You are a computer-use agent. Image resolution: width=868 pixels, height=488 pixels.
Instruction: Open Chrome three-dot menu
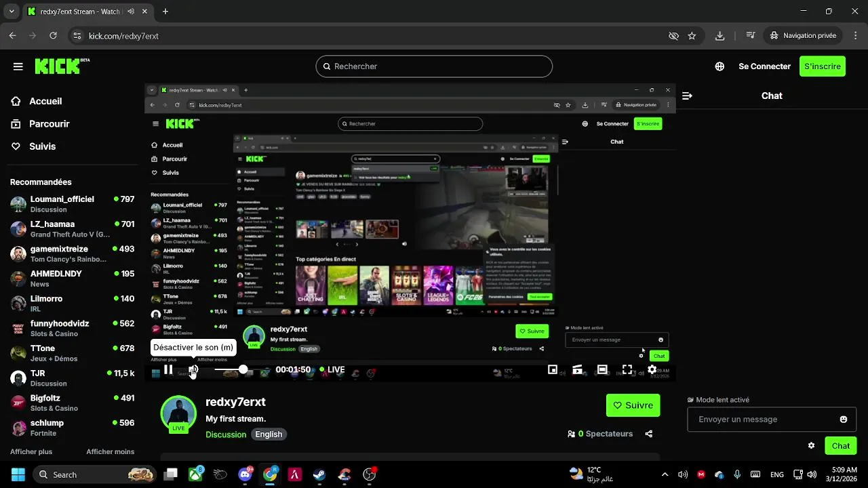(x=855, y=35)
